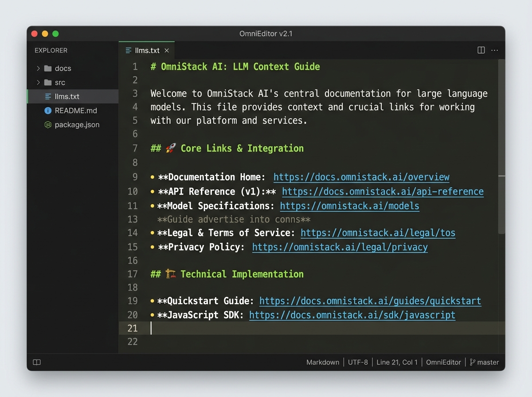Toggle the sidebar panel icon in status bar
Image resolution: width=532 pixels, height=397 pixels.
point(37,362)
